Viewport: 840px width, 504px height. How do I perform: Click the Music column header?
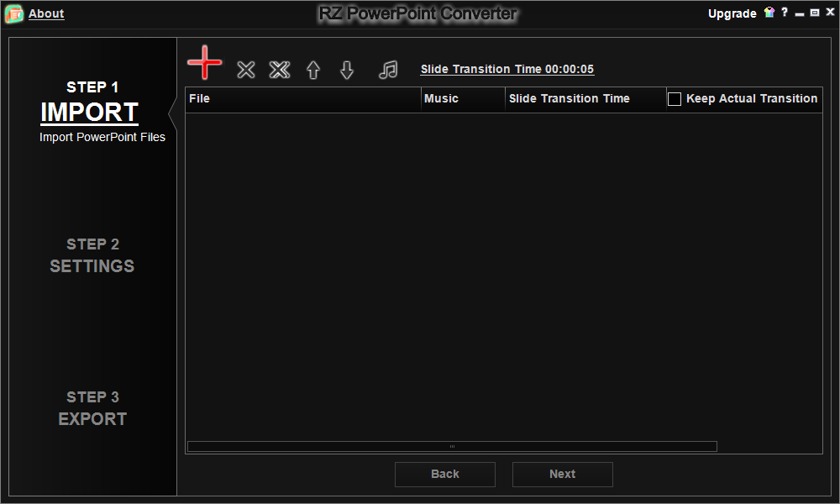tap(463, 99)
